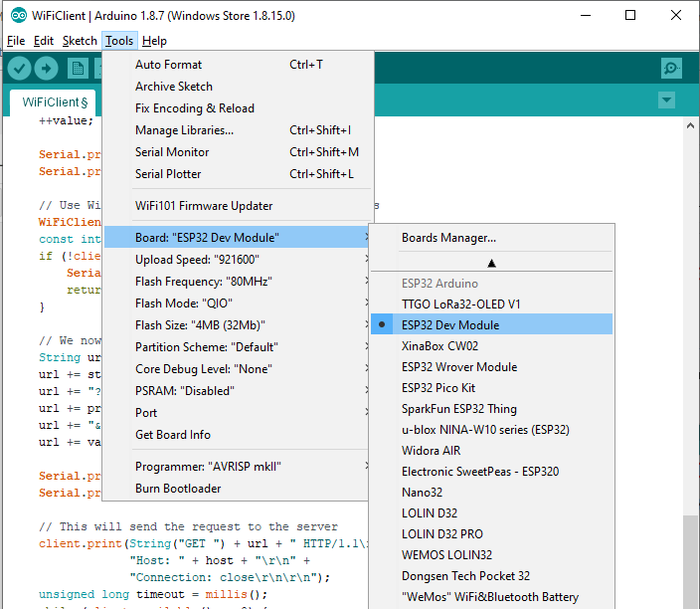
Task: Select Electronic SweetPeas - ESP320 board
Action: point(491,472)
